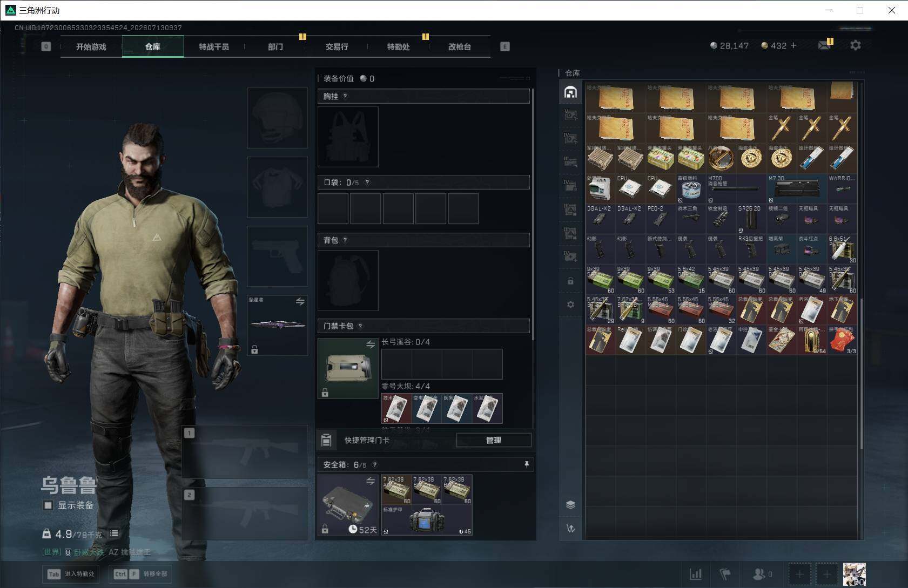Viewport: 908px width, 588px height.
Task: Open the mail envelope icon
Action: click(824, 46)
